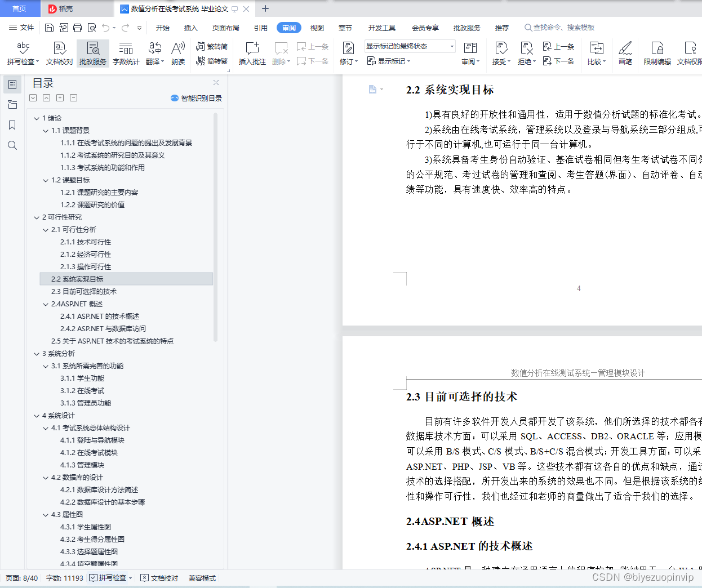Go to 下一条 next revision

click(x=559, y=61)
